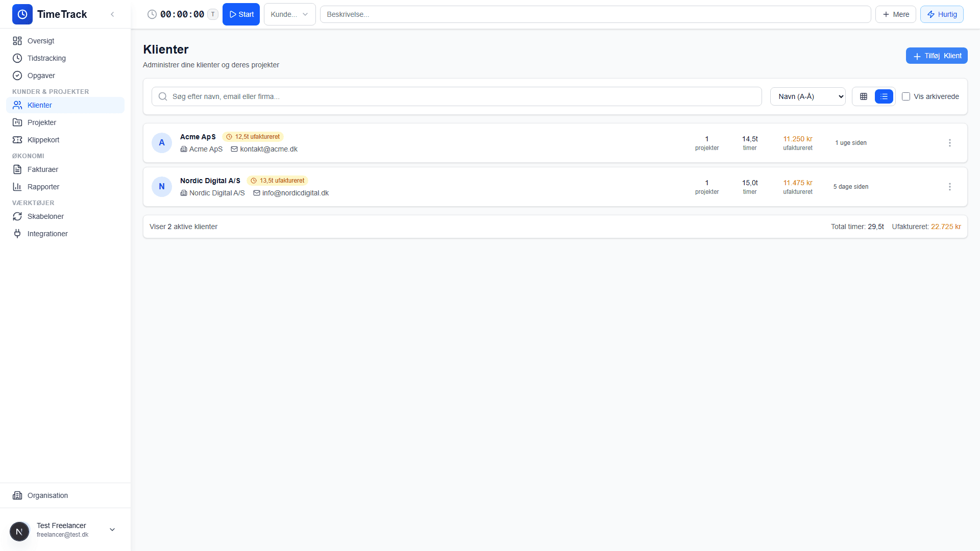Click the Oversigt dashboard grid icon
This screenshot has height=551, width=980.
point(17,41)
